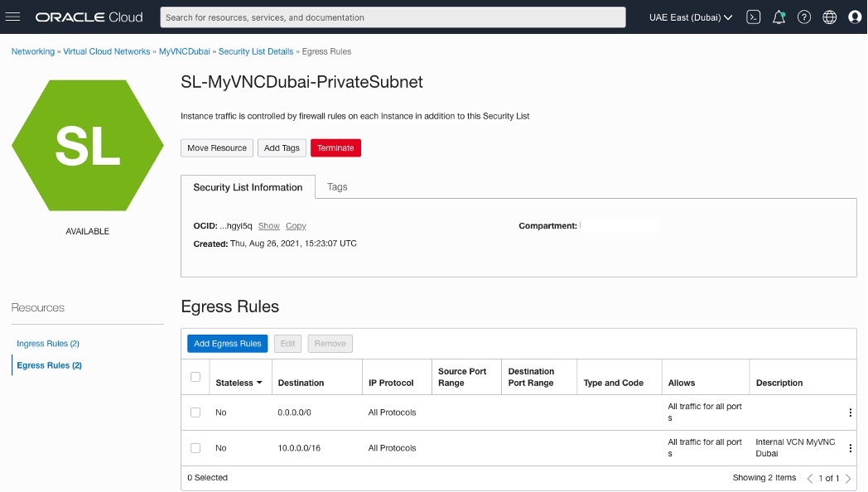The image size is (868, 492).
Task: Open the hamburger navigation menu
Action: coord(12,17)
